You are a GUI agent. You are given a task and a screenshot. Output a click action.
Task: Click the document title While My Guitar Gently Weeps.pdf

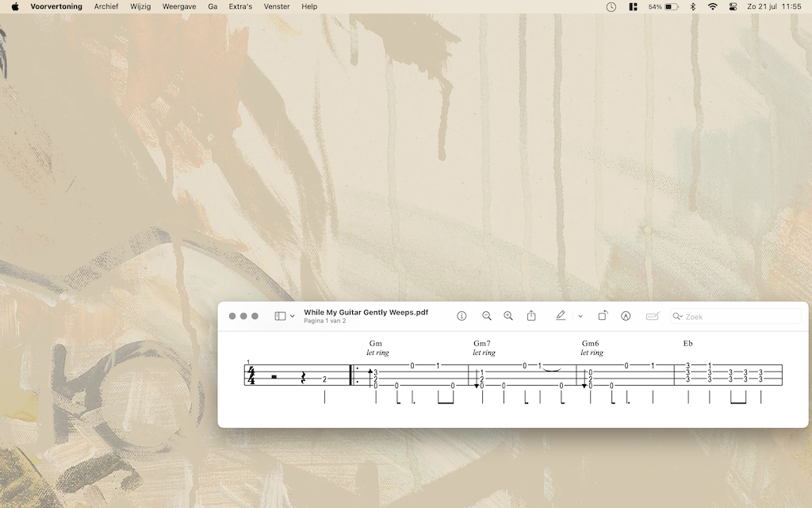pyautogui.click(x=366, y=312)
